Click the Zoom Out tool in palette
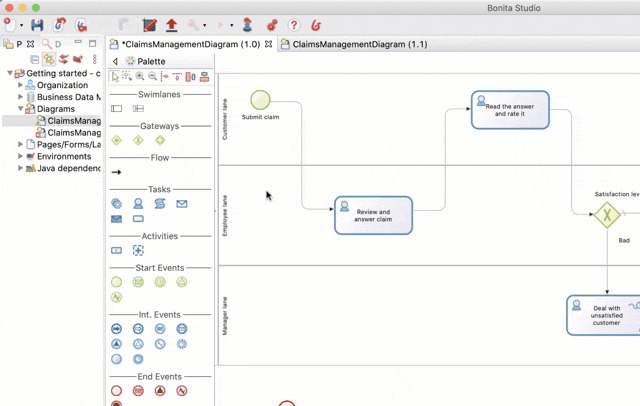The height and width of the screenshot is (406, 640). tap(152, 77)
